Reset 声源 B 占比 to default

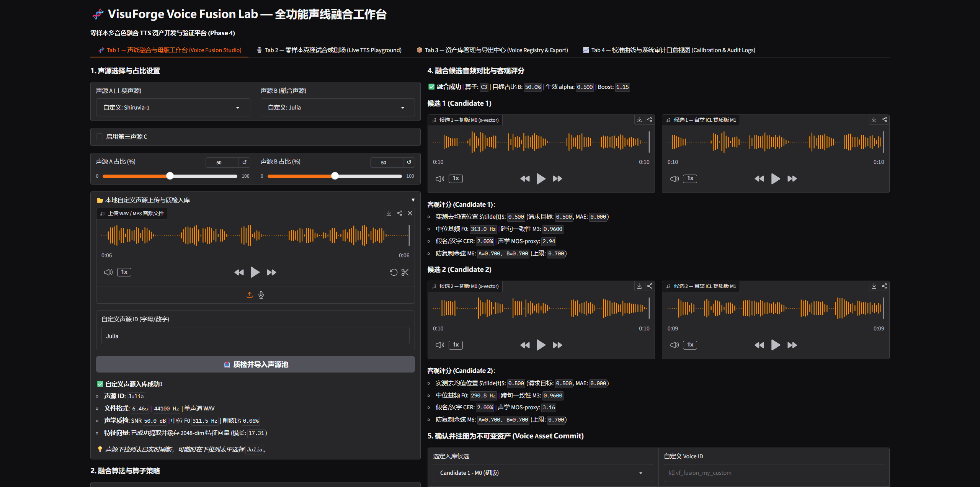pyautogui.click(x=409, y=162)
